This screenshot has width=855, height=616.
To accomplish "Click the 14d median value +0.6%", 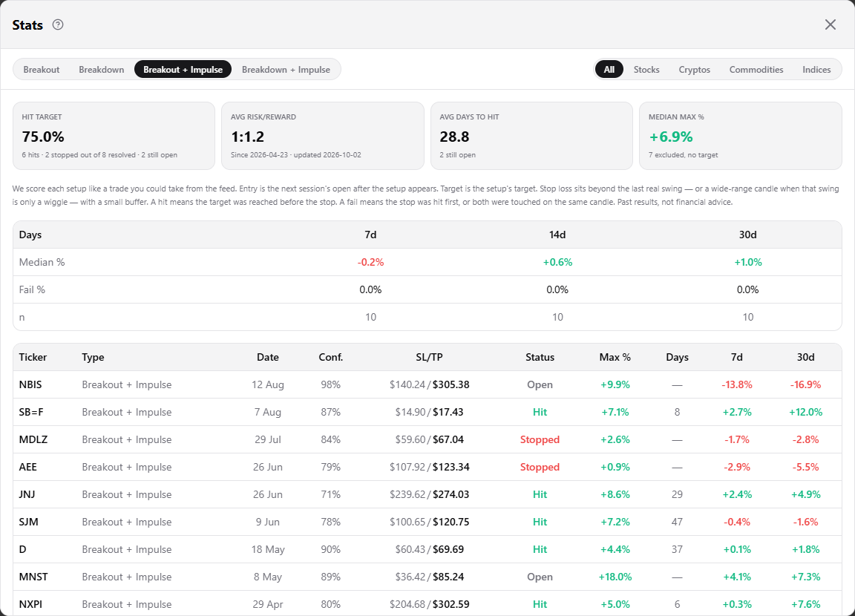I will 557,262.
